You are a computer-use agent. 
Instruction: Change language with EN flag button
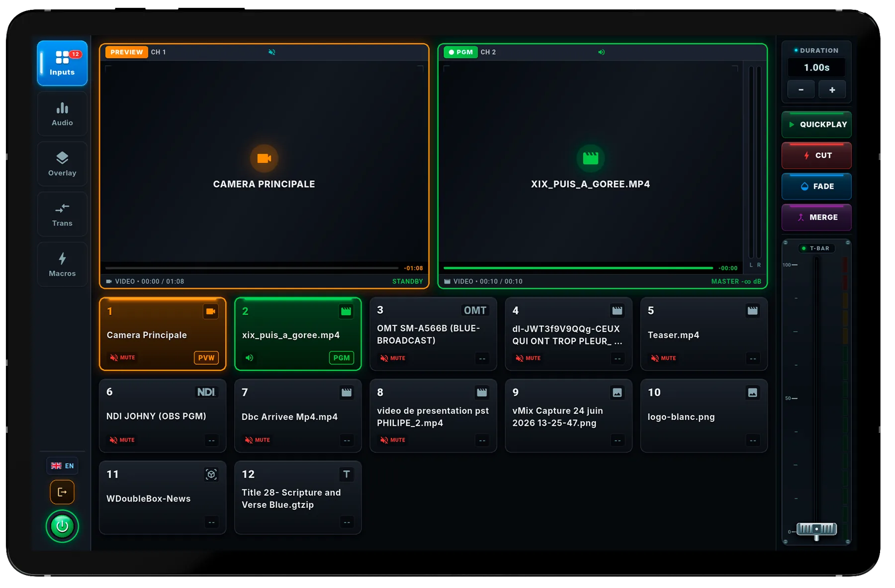click(x=62, y=466)
